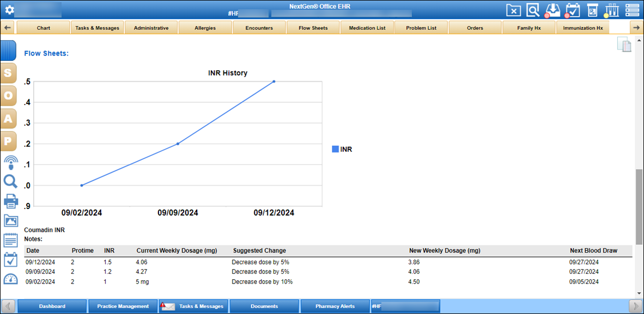The image size is (644, 314).
Task: Open the magnifier search icon in the left sidebar
Action: pyautogui.click(x=10, y=181)
